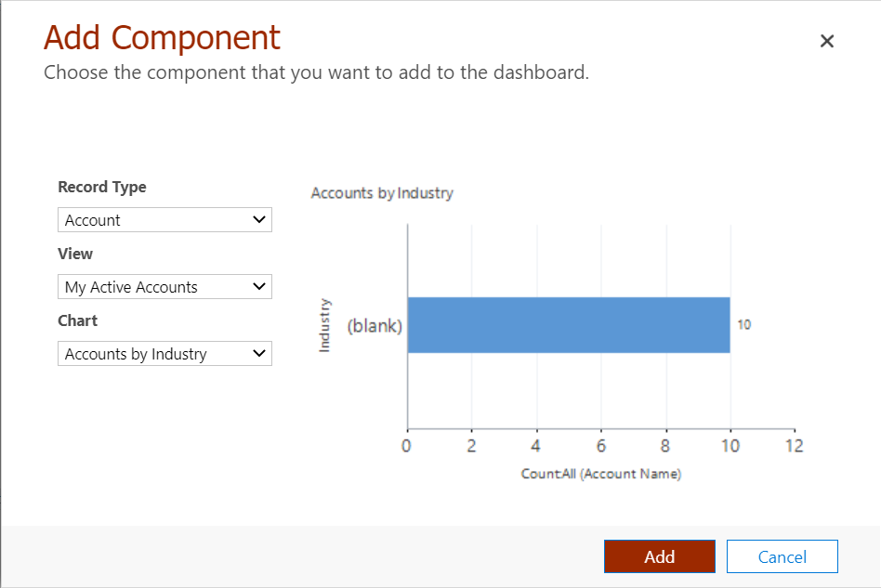Click the Cancel button
881x588 pixels.
(x=782, y=556)
